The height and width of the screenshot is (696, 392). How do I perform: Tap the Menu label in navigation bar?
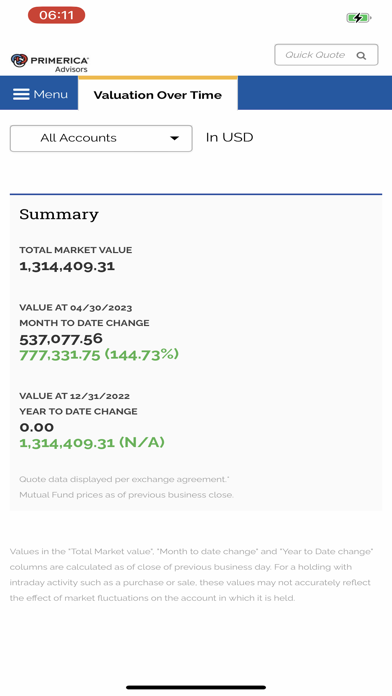51,94
